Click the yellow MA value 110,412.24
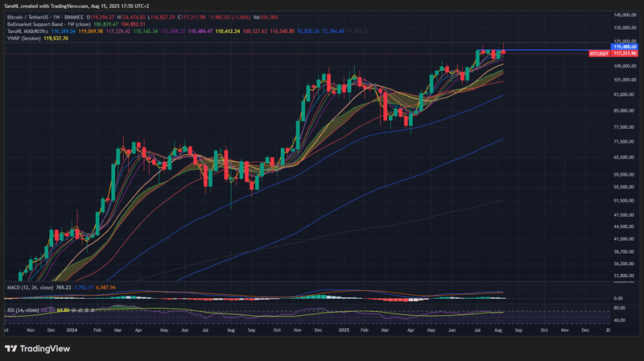This screenshot has width=644, height=361. pyautogui.click(x=228, y=31)
